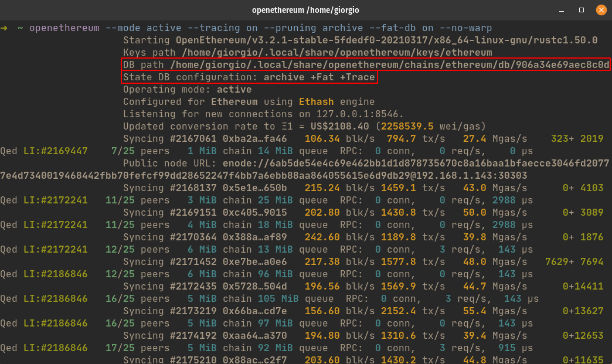The height and width of the screenshot is (364, 612).
Task: Click the '242.60' blk/s value
Action: 322,237
